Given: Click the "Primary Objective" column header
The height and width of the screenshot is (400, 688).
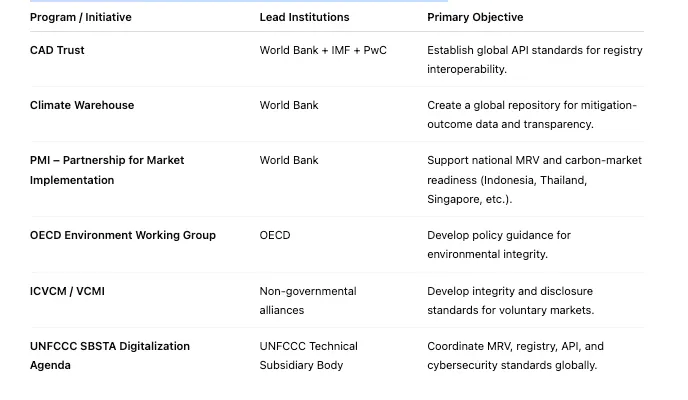Looking at the screenshot, I should (475, 17).
